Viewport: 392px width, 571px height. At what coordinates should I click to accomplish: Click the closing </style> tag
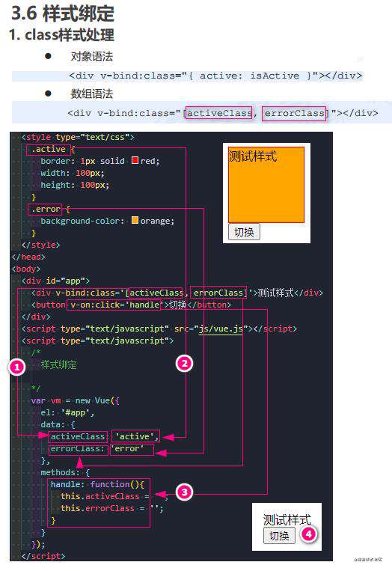[40, 245]
